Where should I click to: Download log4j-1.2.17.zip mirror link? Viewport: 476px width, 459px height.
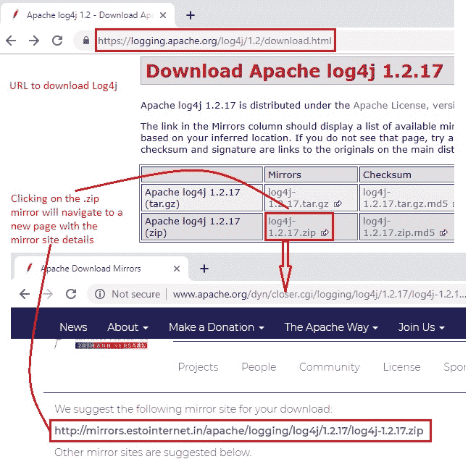coord(292,227)
